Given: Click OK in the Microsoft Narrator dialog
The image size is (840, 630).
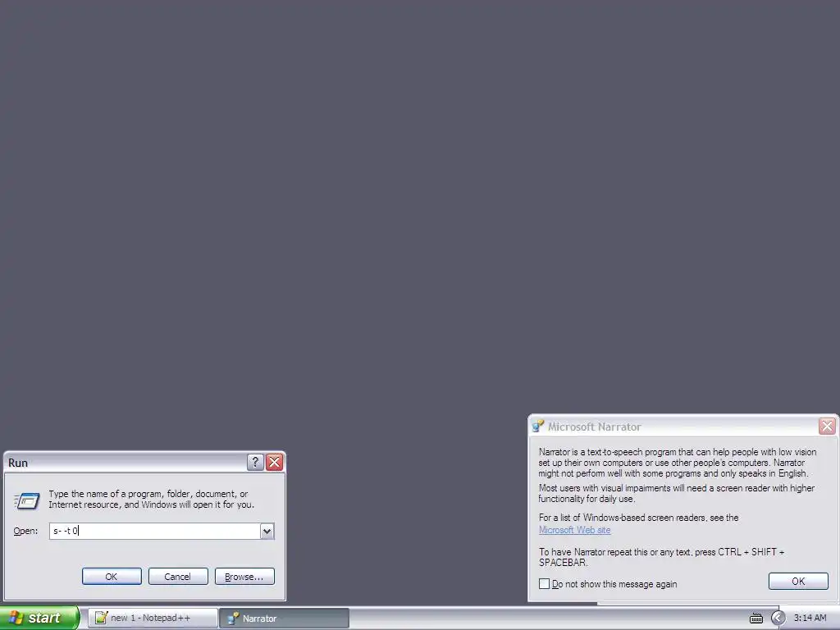Looking at the screenshot, I should (798, 582).
